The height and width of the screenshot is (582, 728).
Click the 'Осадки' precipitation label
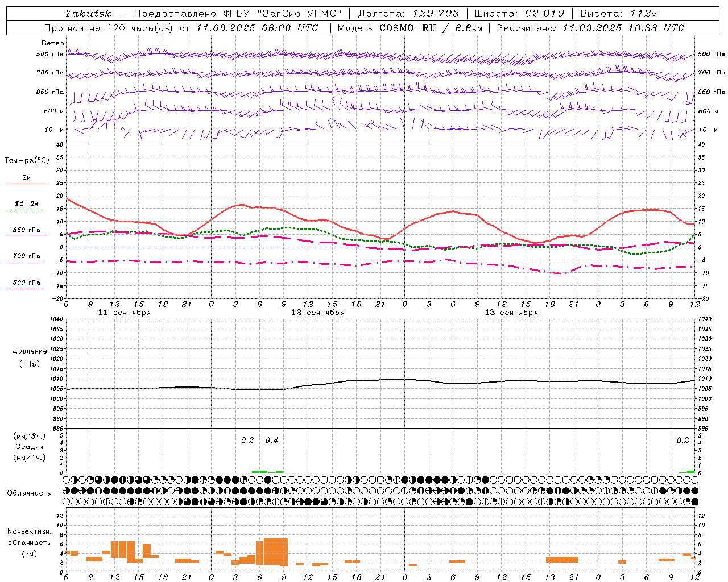pos(30,447)
